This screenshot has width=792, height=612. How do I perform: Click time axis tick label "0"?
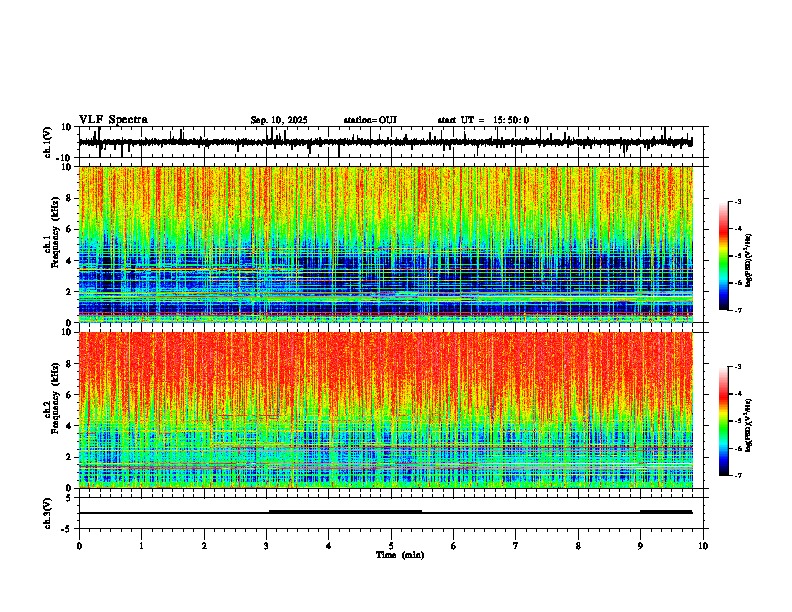tap(79, 546)
